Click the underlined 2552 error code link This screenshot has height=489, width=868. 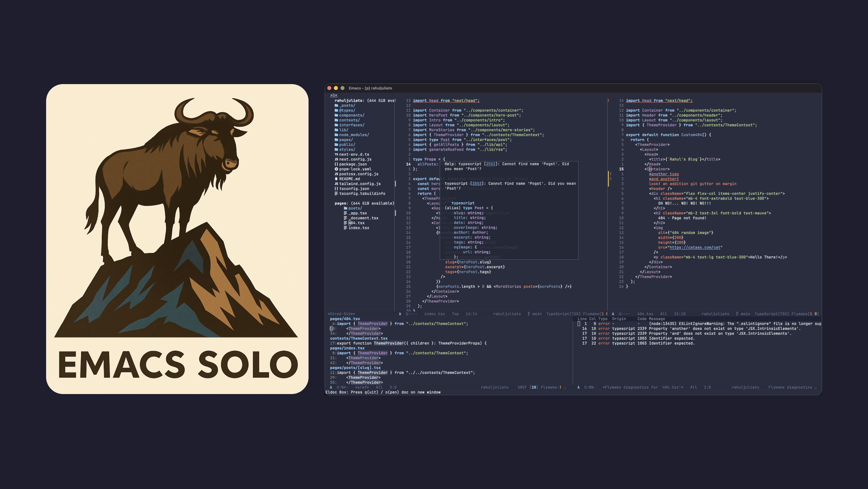491,164
